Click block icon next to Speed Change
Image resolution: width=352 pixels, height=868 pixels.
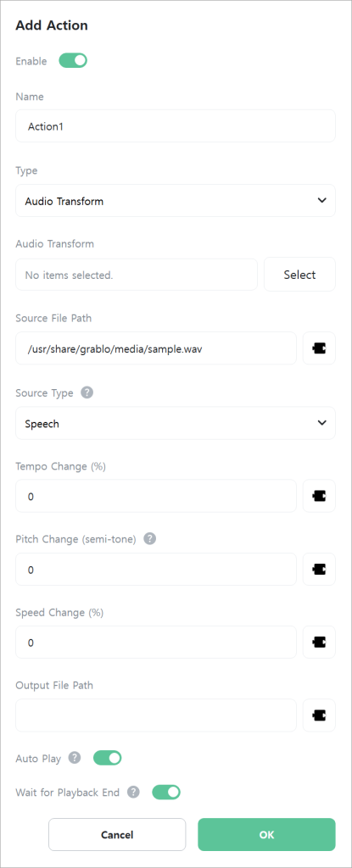[x=319, y=643]
